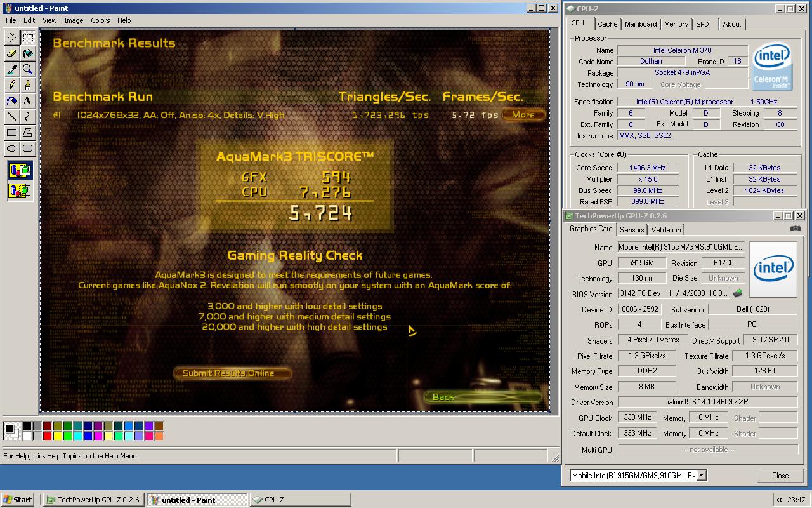Viewport: 812px width, 508px height.
Task: Pick the Text tool in Paint
Action: pyautogui.click(x=28, y=101)
